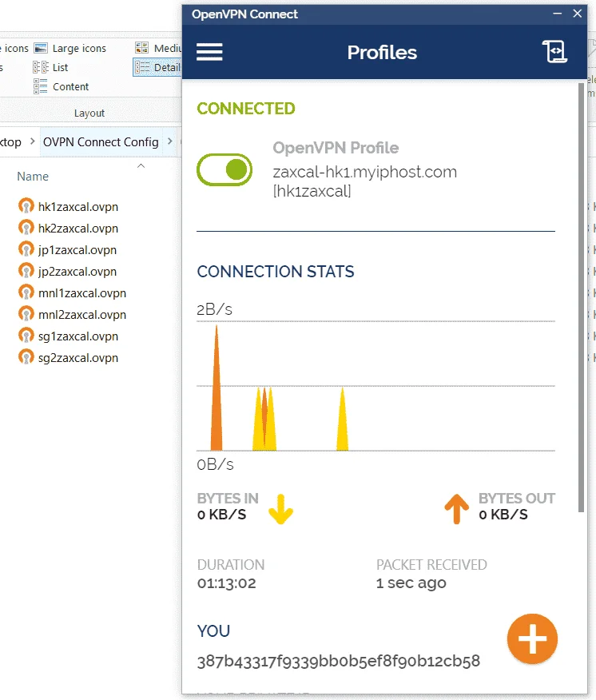Click the zaxcal-hk1.myiphost.com profile name
596x700 pixels.
point(365,172)
